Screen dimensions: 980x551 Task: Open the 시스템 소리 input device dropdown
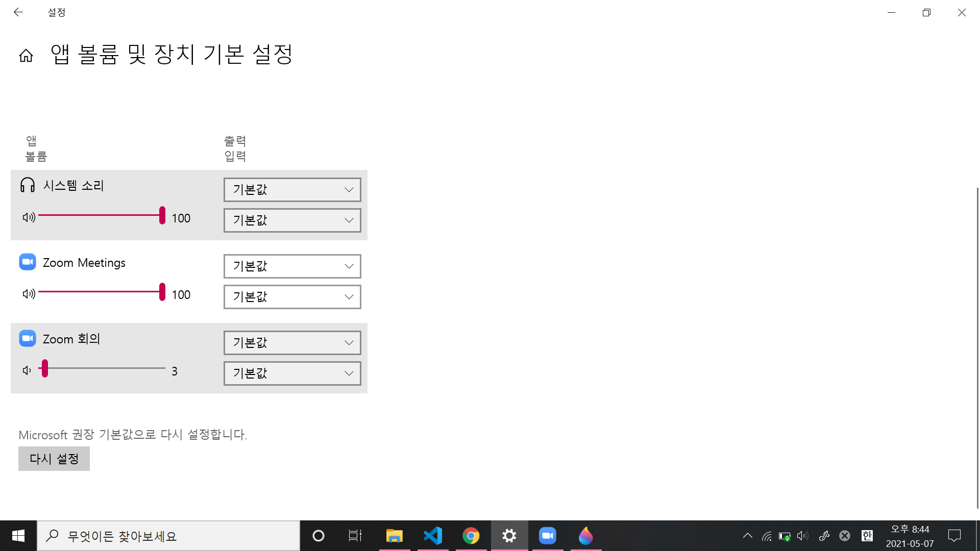pyautogui.click(x=292, y=220)
